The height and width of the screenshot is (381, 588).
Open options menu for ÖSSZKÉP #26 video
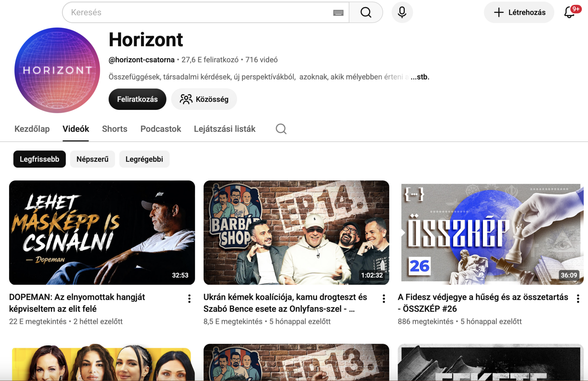coord(578,299)
